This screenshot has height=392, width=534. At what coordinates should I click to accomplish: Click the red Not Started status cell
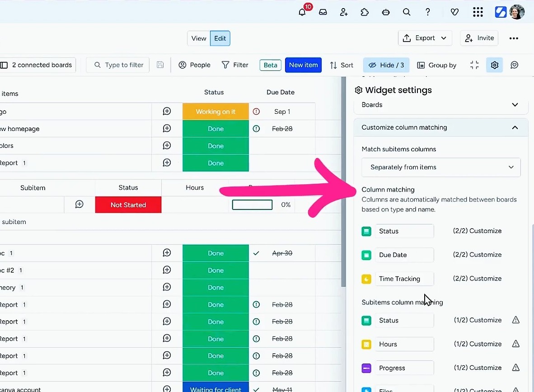click(128, 205)
